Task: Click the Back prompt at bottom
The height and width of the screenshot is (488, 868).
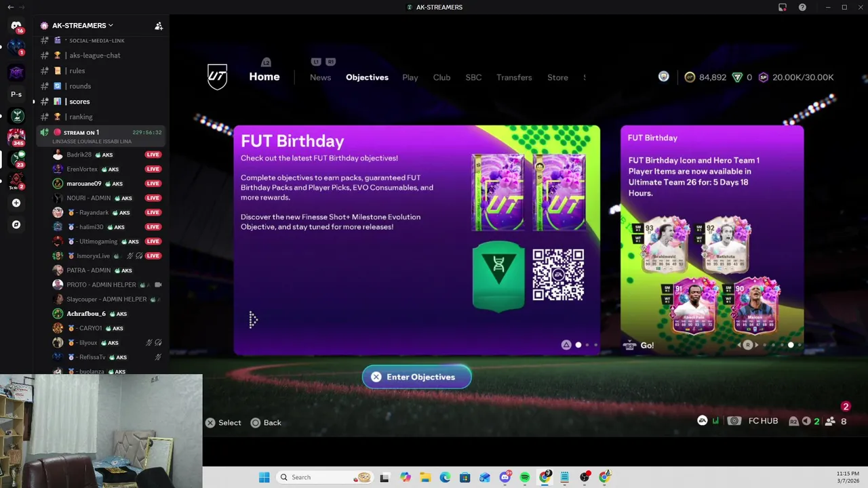Action: click(x=266, y=422)
